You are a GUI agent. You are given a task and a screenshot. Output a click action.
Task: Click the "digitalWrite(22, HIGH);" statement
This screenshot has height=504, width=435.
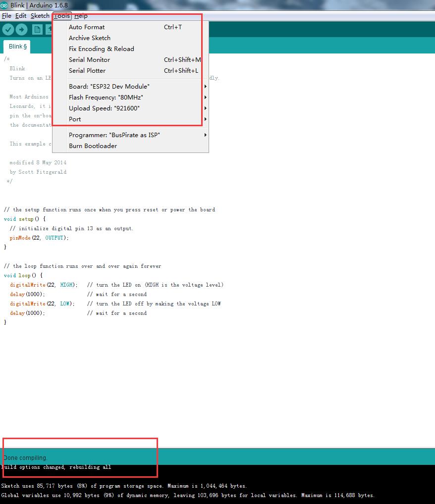point(44,285)
